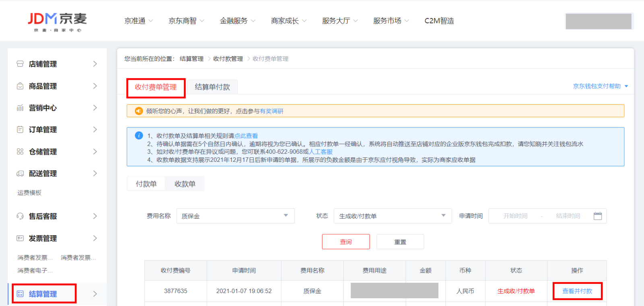
Task: Click the 查询 button
Action: (346, 242)
